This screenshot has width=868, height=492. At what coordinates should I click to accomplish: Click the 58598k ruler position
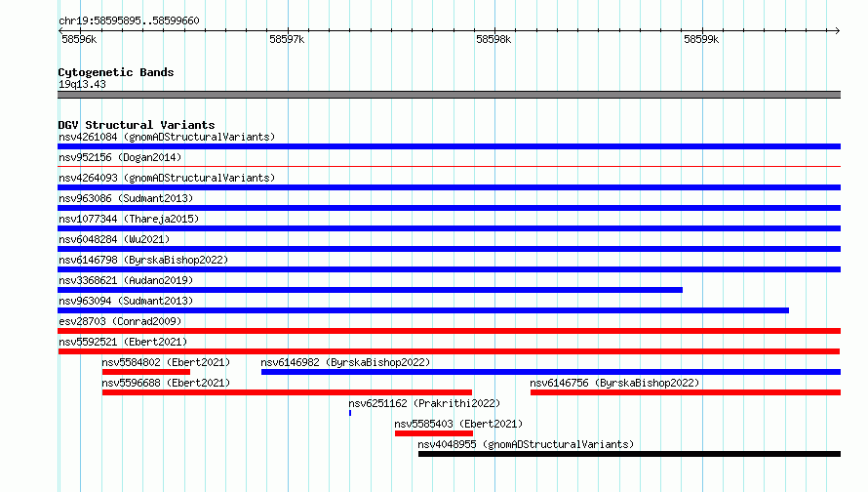click(x=493, y=39)
